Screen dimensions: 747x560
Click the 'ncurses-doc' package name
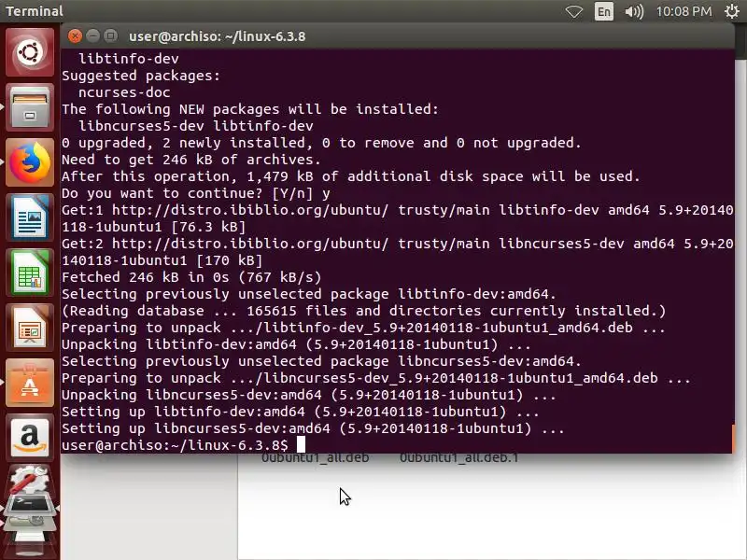(124, 92)
